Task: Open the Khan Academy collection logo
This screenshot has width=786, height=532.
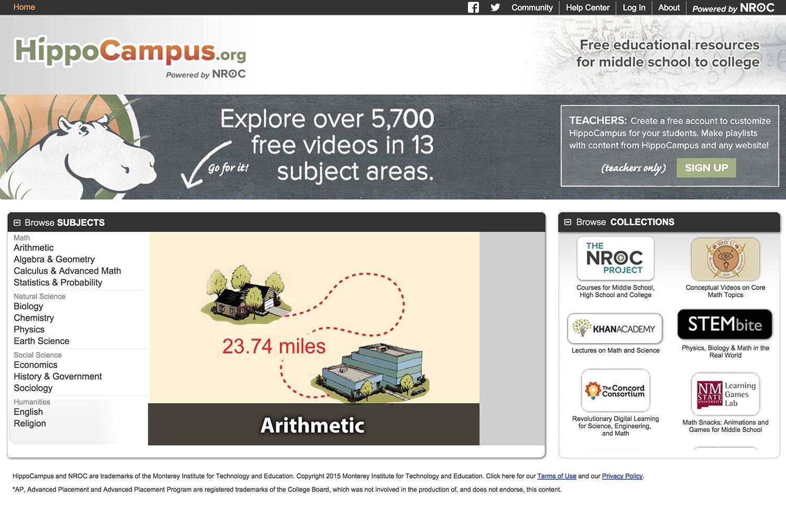Action: (615, 328)
